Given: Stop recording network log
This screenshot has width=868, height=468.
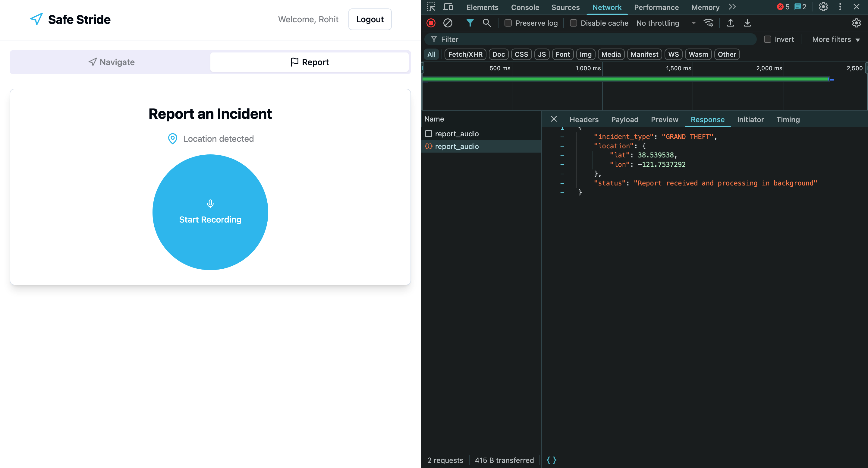Looking at the screenshot, I should (x=431, y=23).
